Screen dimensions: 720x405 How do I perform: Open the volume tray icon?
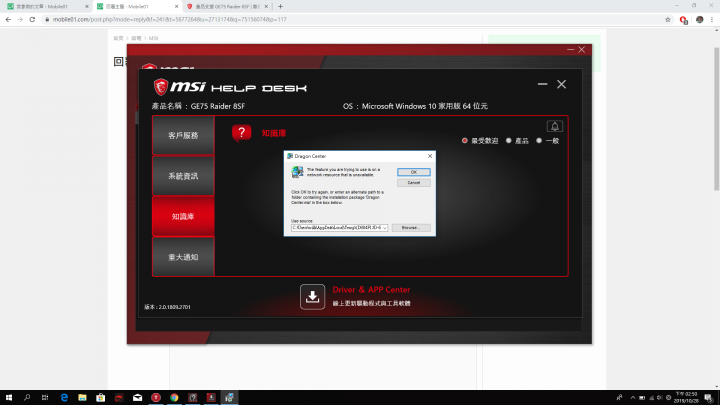coord(660,398)
